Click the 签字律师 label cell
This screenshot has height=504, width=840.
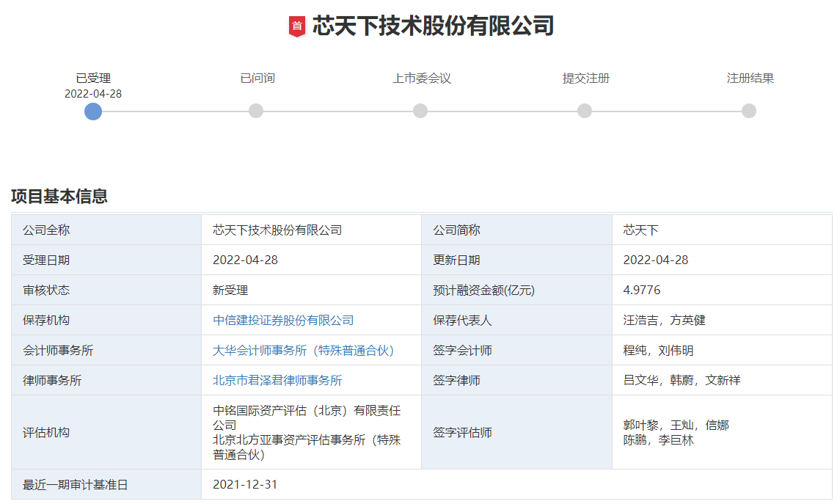[517, 380]
